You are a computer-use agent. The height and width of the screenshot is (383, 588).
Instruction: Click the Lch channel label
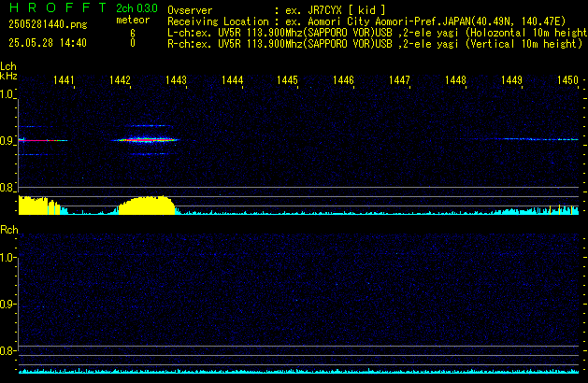(8, 66)
